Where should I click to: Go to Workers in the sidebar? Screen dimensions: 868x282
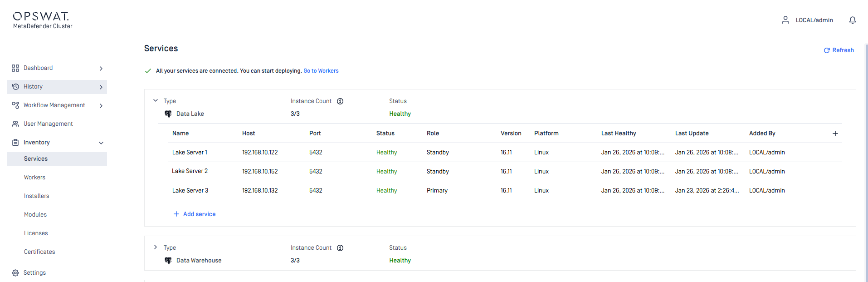click(34, 178)
